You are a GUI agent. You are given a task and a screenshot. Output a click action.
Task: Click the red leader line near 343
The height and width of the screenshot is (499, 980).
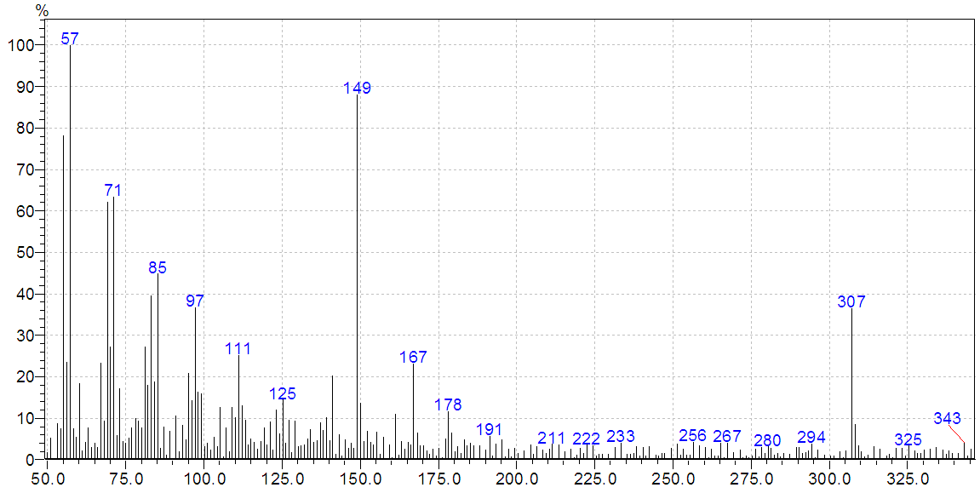(x=957, y=433)
